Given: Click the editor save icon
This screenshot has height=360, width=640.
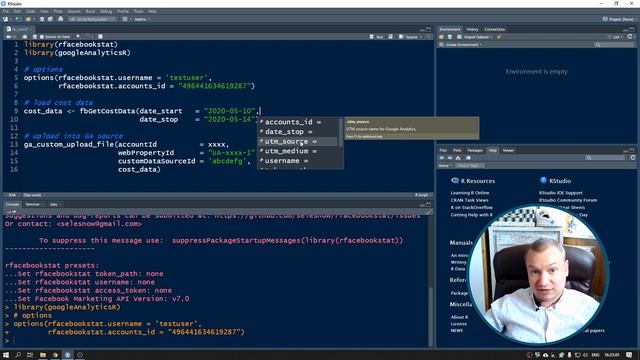Looking at the screenshot, I should click(x=35, y=37).
